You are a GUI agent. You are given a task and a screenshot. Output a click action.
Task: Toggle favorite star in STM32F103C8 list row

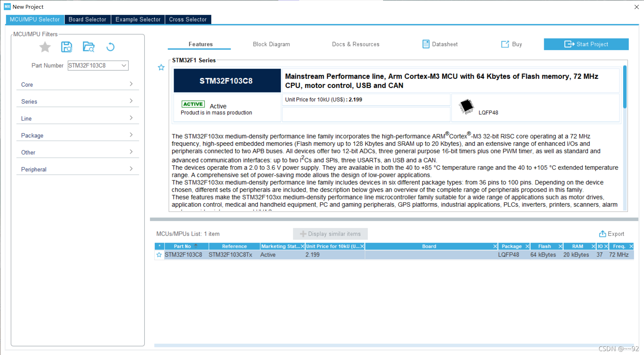coord(159,255)
